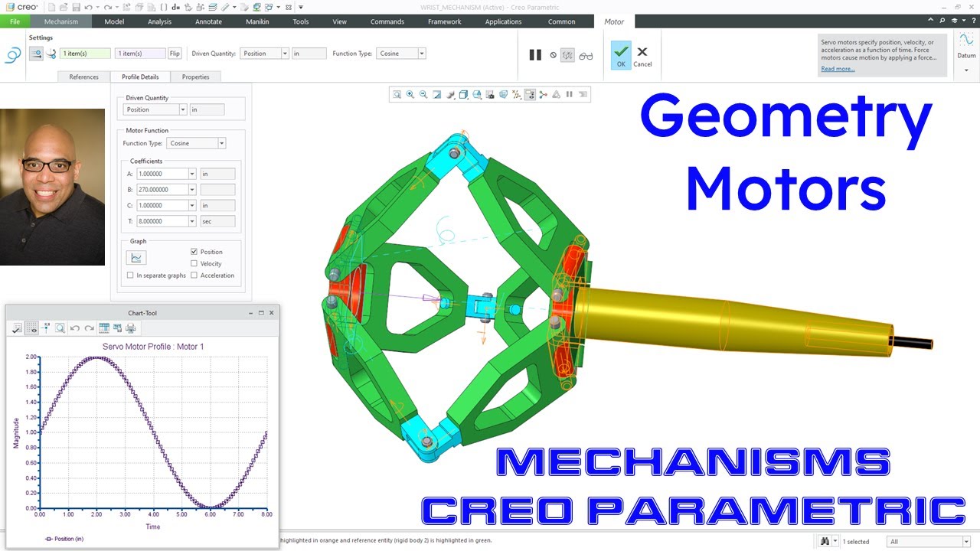This screenshot has height=551, width=980.
Task: Click the point coordinate readout icon in Chart-Tool
Action: [x=46, y=328]
